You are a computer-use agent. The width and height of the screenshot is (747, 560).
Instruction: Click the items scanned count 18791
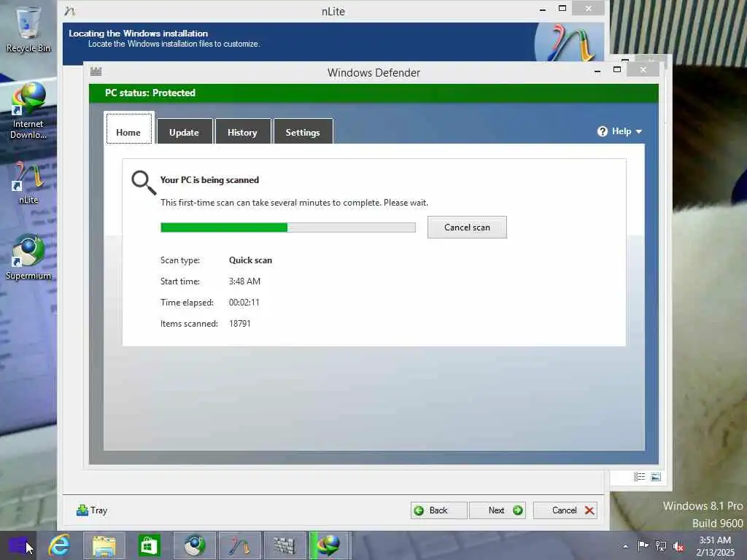(x=239, y=323)
